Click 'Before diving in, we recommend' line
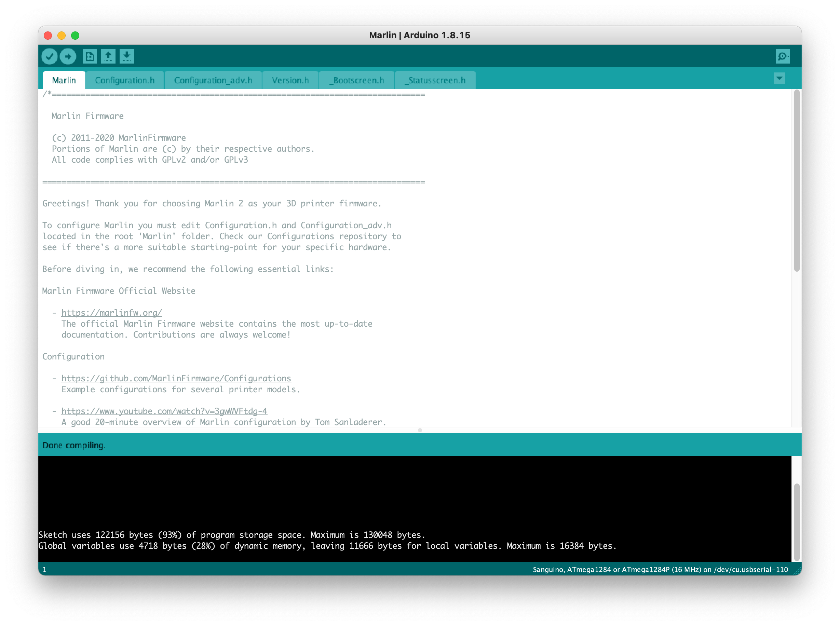 (x=188, y=269)
